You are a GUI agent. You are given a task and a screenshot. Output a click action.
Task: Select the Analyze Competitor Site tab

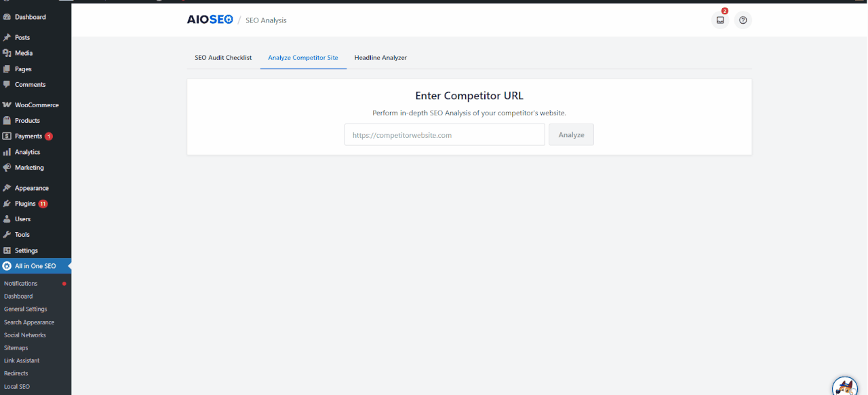[x=303, y=58]
